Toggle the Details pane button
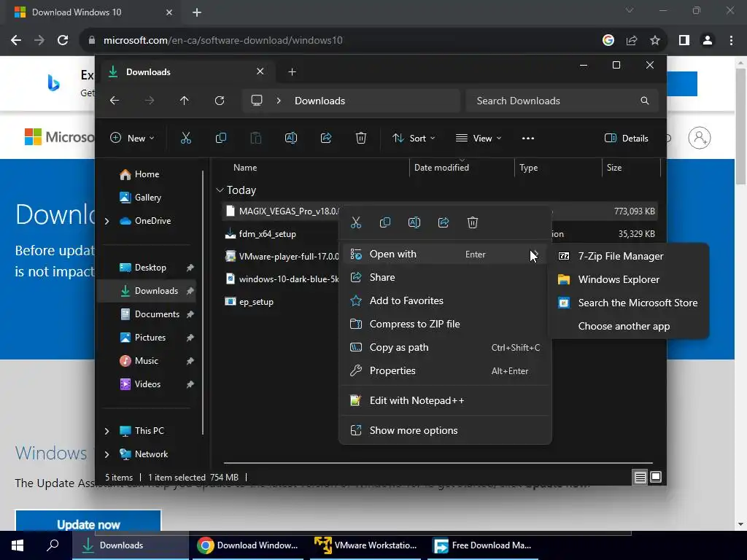Viewport: 747px width, 560px height. pyautogui.click(x=627, y=138)
